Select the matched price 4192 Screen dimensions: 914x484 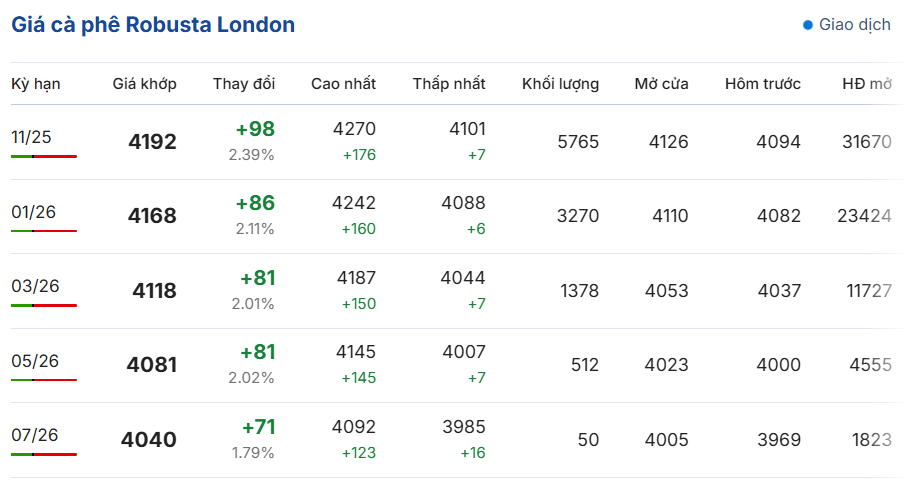pyautogui.click(x=152, y=142)
